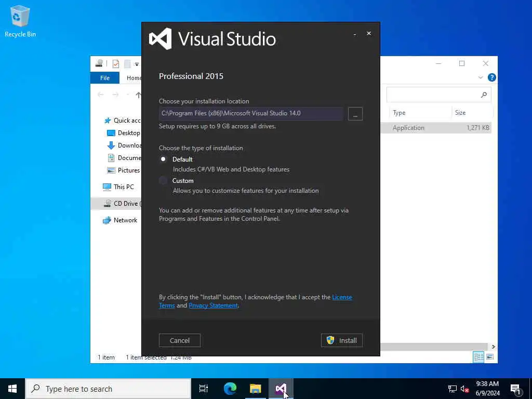The width and height of the screenshot is (532, 399).
Task: Click the Cancel button in setup
Action: 179,340
